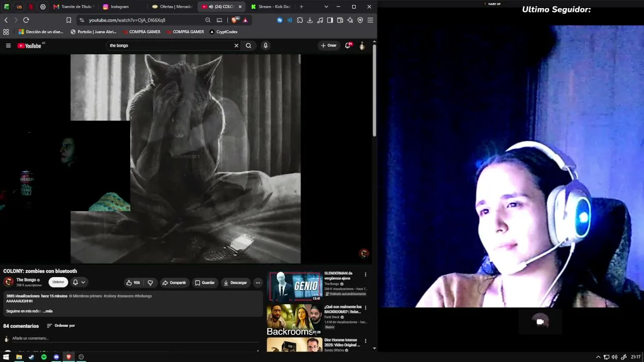Toggle the browser sidebar panel

[330, 20]
